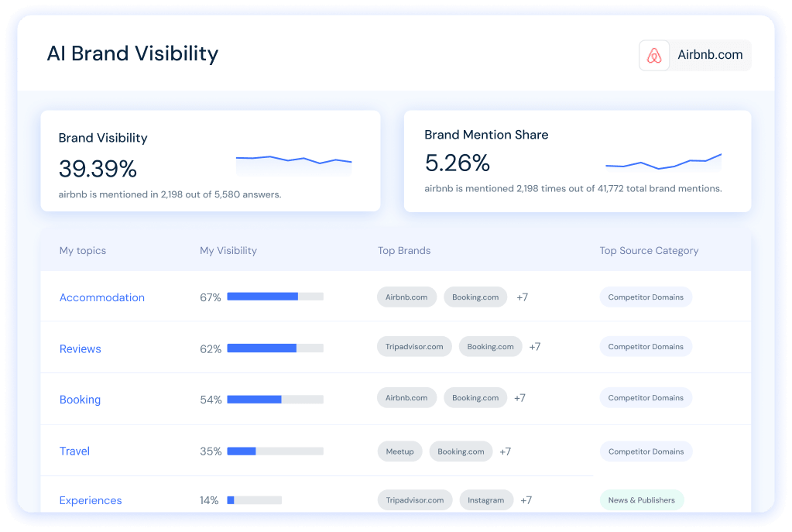The image size is (792, 532).
Task: Click the Brand Mention Share card title
Action: [486, 135]
